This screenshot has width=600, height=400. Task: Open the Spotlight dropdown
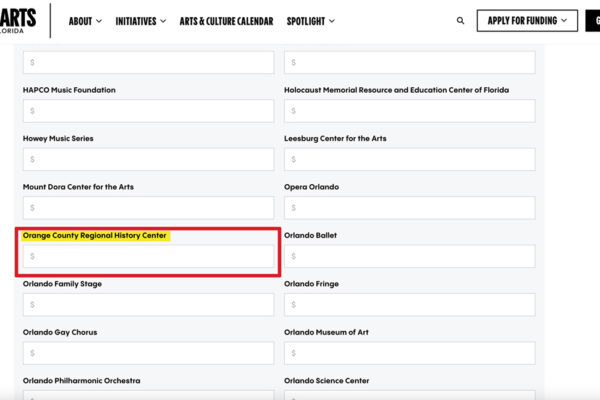click(310, 21)
